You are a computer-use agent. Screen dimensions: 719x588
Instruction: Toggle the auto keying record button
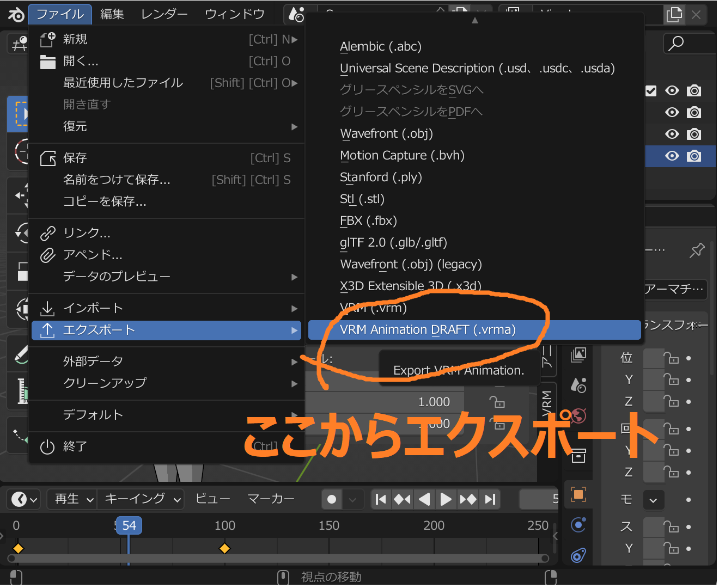point(332,499)
